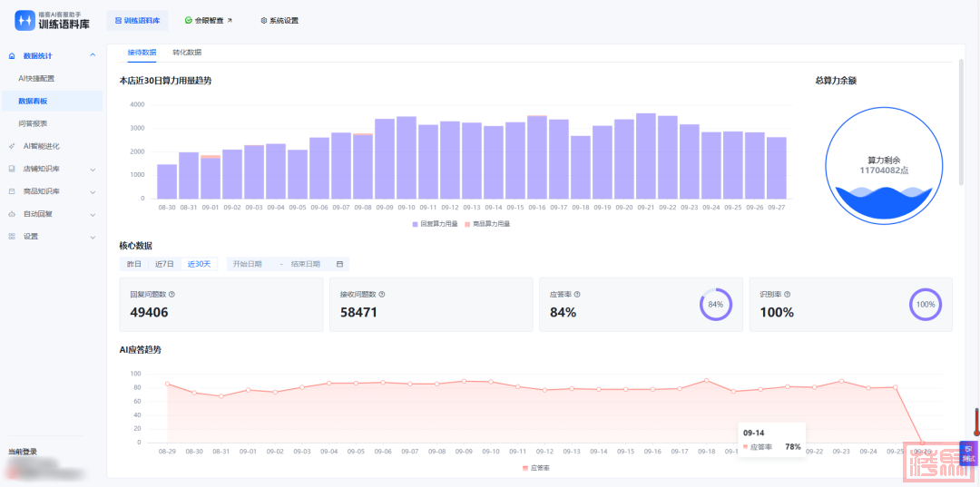Click the AI智能进化 sidebar item

pyautogui.click(x=41, y=146)
